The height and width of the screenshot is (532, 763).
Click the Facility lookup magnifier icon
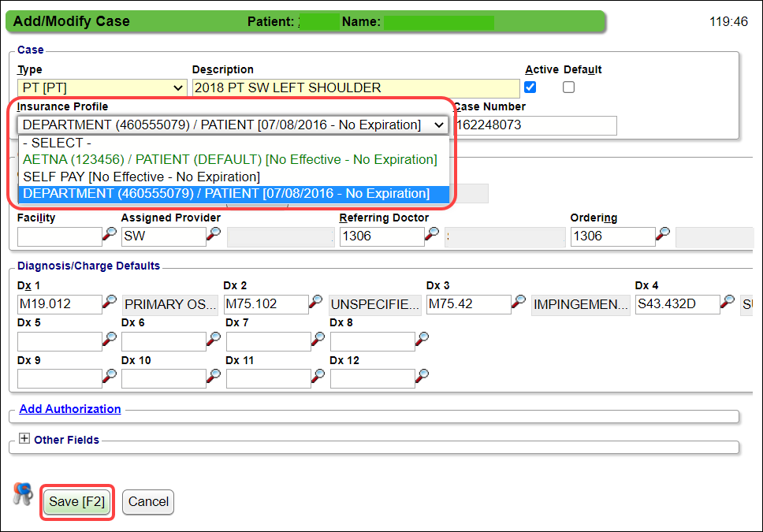110,234
